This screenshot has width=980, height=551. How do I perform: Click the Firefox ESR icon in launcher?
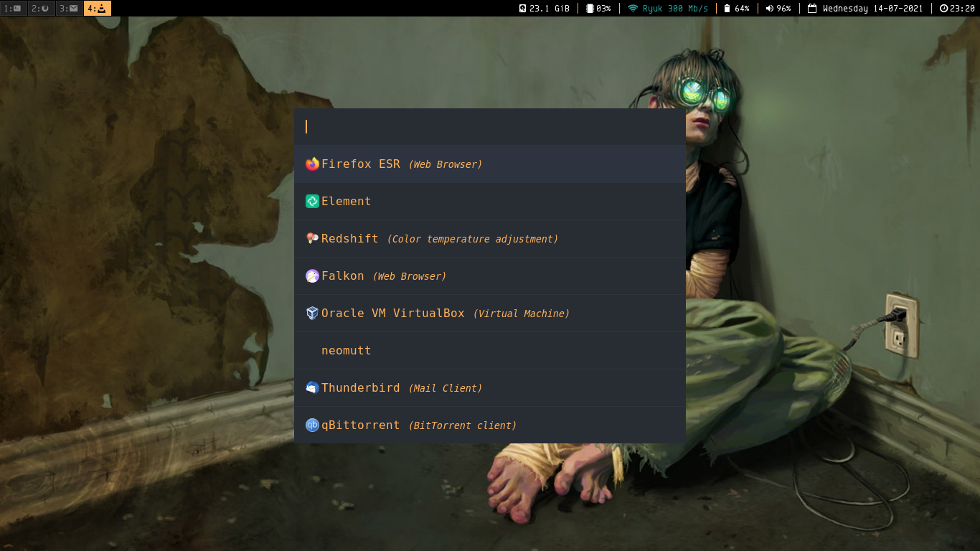[312, 164]
